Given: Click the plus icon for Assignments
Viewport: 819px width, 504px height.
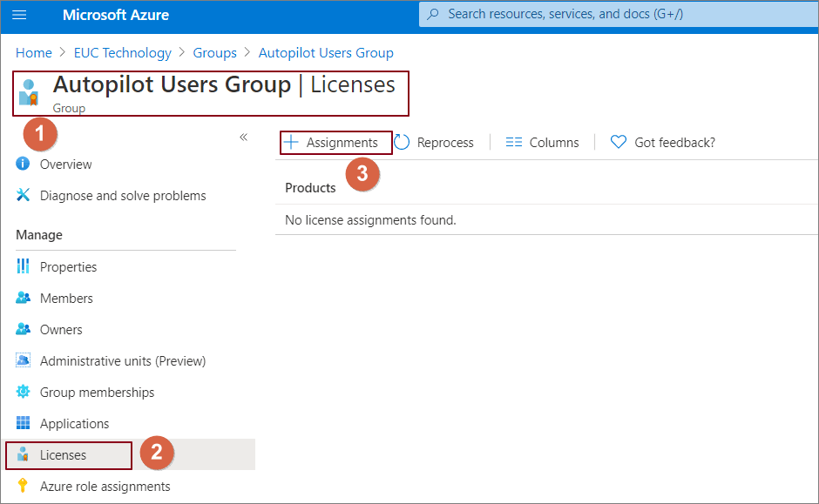Looking at the screenshot, I should (291, 142).
